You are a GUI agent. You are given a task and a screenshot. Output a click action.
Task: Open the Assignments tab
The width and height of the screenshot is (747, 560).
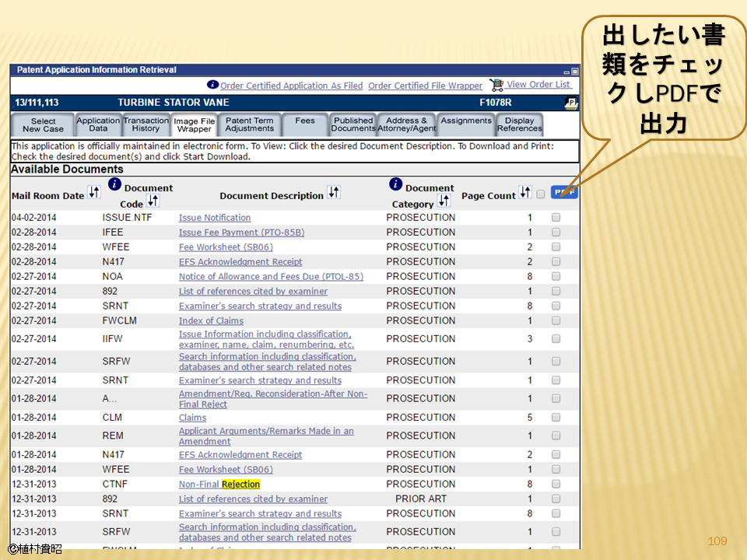[x=466, y=124]
